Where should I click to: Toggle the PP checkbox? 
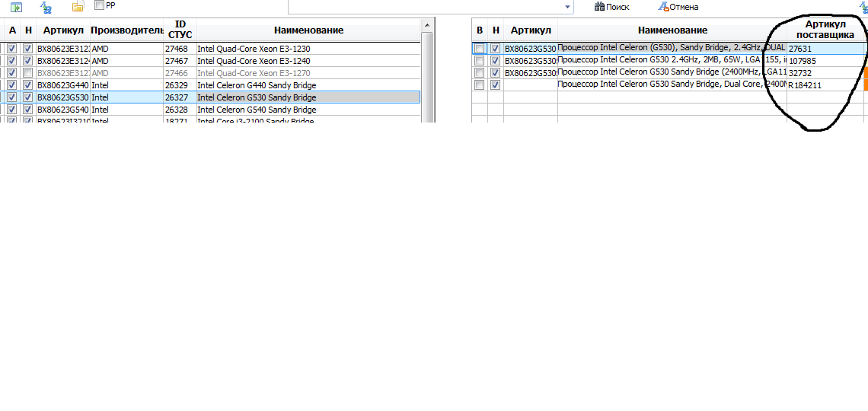coord(100,5)
